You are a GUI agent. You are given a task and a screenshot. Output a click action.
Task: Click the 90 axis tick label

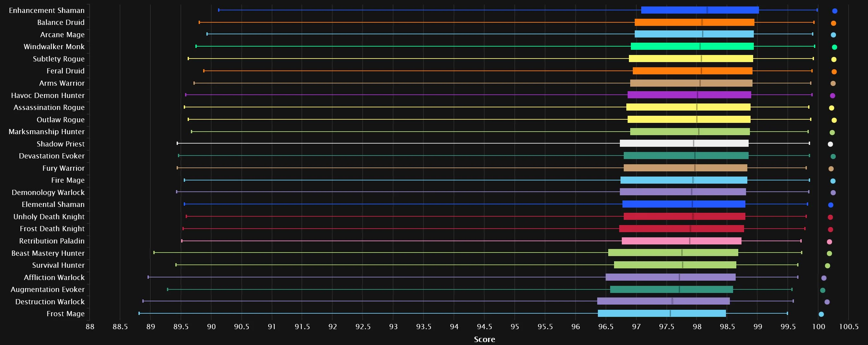[x=211, y=327]
